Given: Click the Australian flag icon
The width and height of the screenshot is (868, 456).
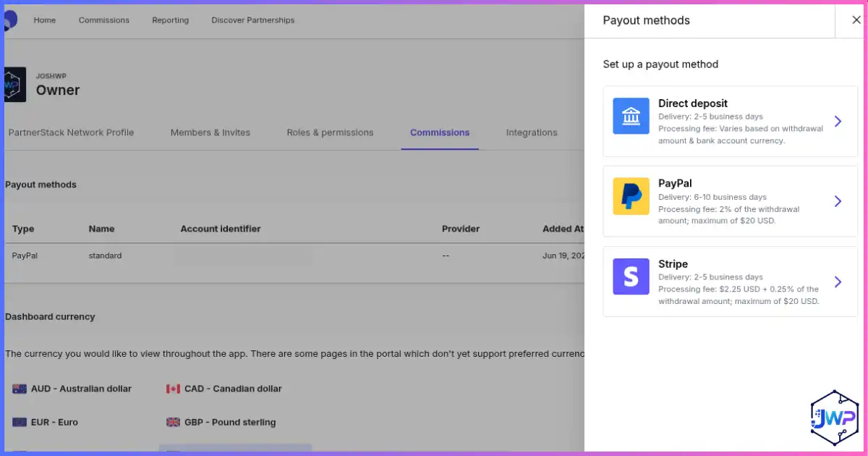Looking at the screenshot, I should click(x=20, y=389).
